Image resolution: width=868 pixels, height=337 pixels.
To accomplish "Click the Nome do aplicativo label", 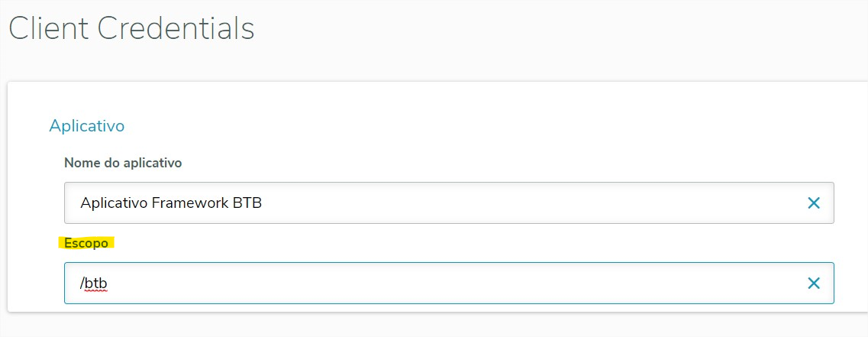I will 123,163.
